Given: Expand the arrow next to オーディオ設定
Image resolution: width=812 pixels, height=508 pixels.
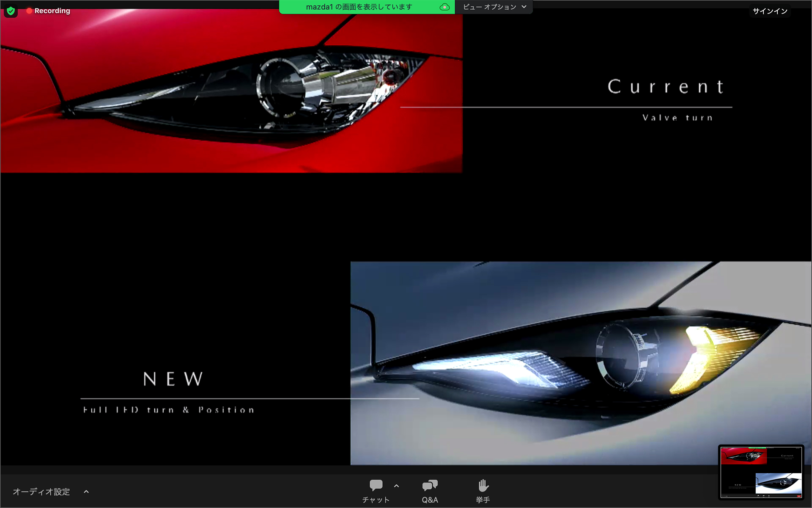Looking at the screenshot, I should click(86, 491).
